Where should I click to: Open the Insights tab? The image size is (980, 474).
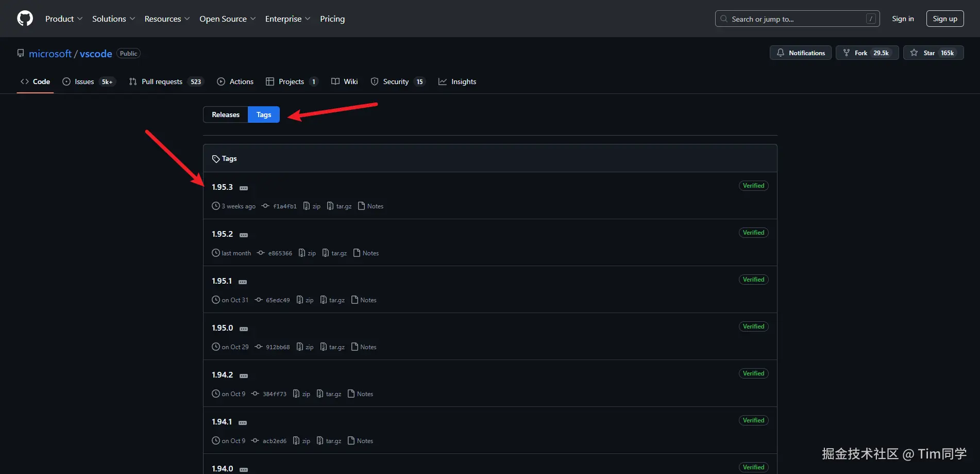click(457, 81)
